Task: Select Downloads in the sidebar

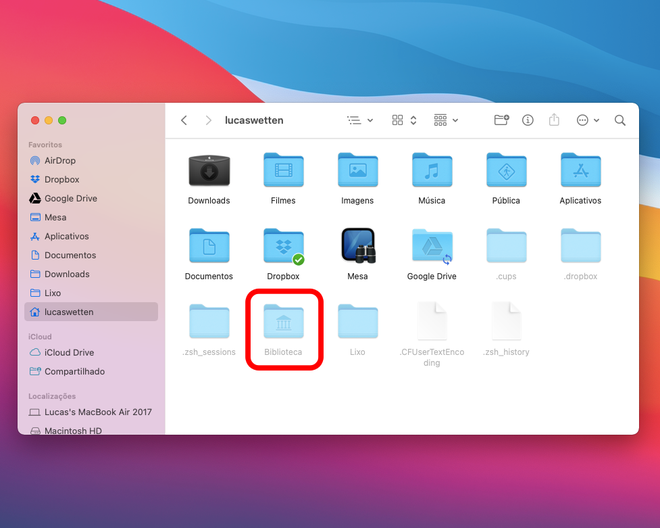Action: [91, 274]
